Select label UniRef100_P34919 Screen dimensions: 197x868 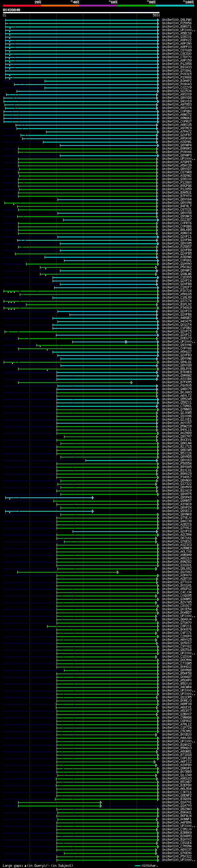(x=176, y=308)
